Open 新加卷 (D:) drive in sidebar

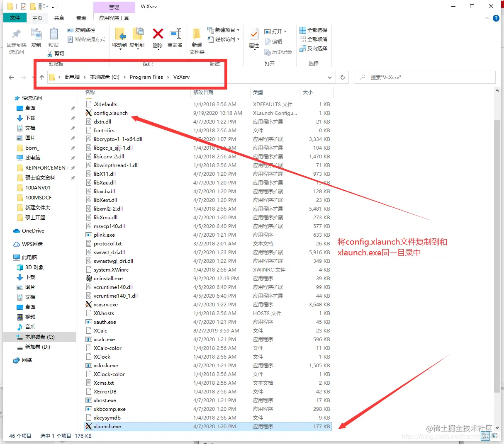(37, 347)
